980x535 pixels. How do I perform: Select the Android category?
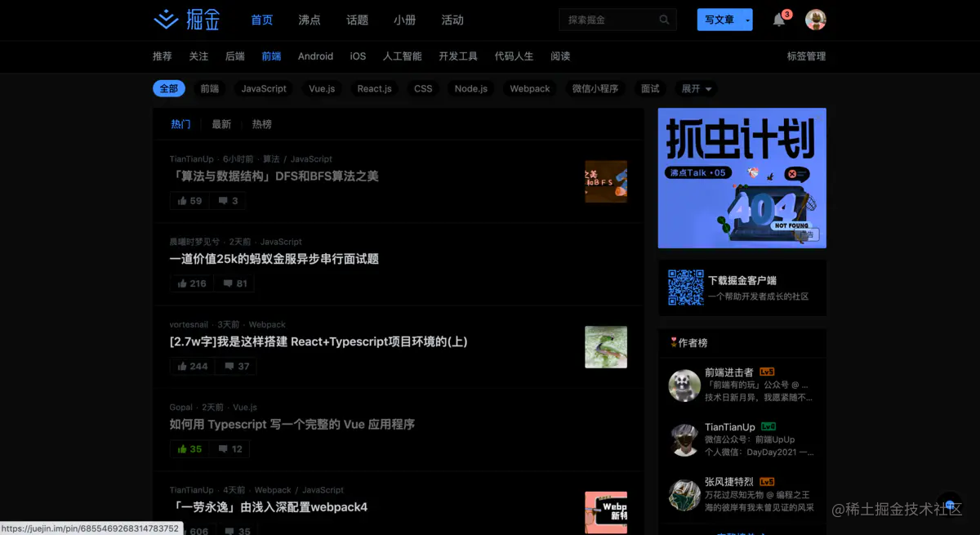315,56
